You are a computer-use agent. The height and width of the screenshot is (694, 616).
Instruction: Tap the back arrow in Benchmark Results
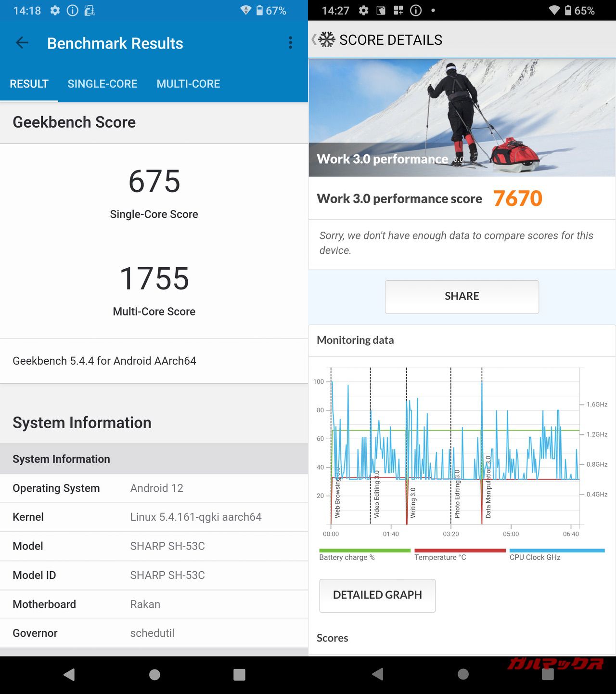pos(22,43)
